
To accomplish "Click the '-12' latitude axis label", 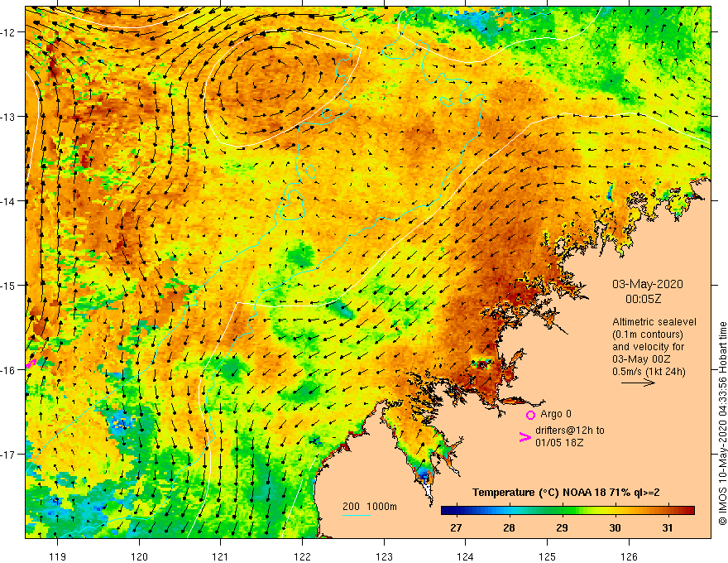I will coord(9,32).
